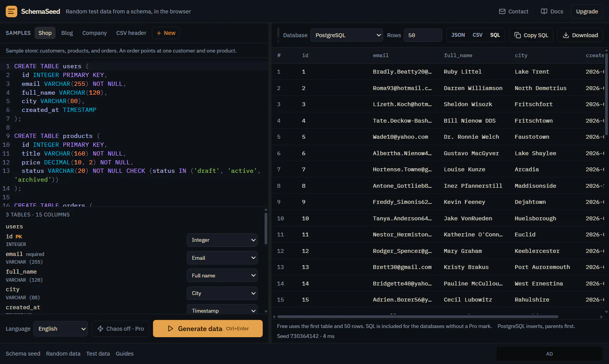This screenshot has width=609, height=364.
Task: Choose JSON output format
Action: pos(458,35)
